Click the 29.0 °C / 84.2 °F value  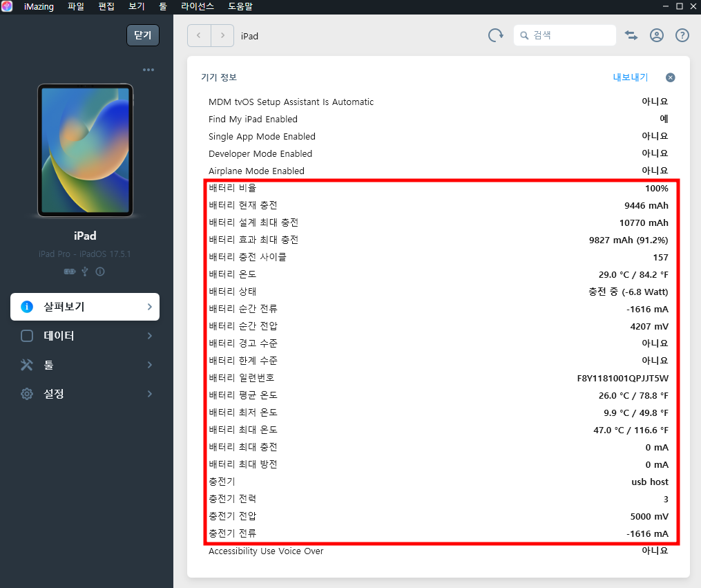click(633, 274)
